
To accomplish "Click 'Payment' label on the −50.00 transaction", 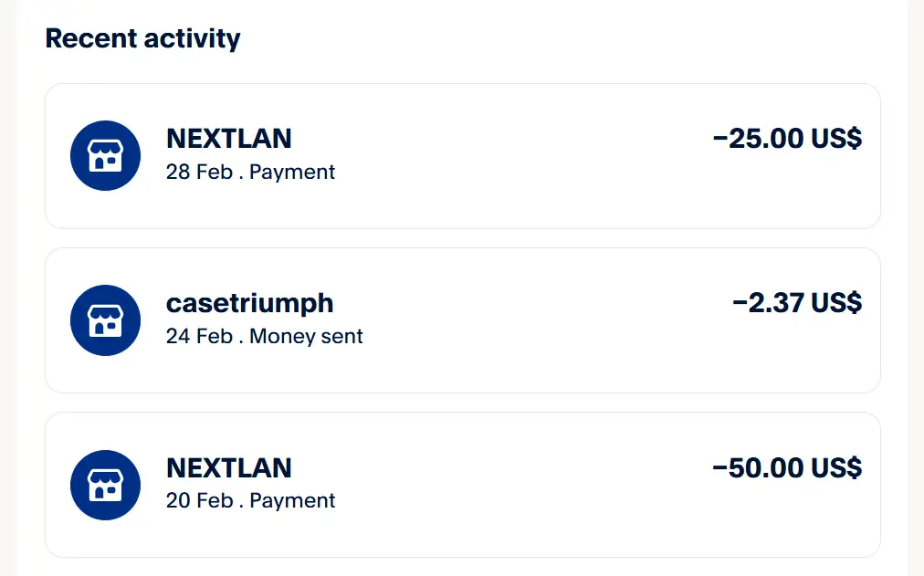I will coord(292,500).
